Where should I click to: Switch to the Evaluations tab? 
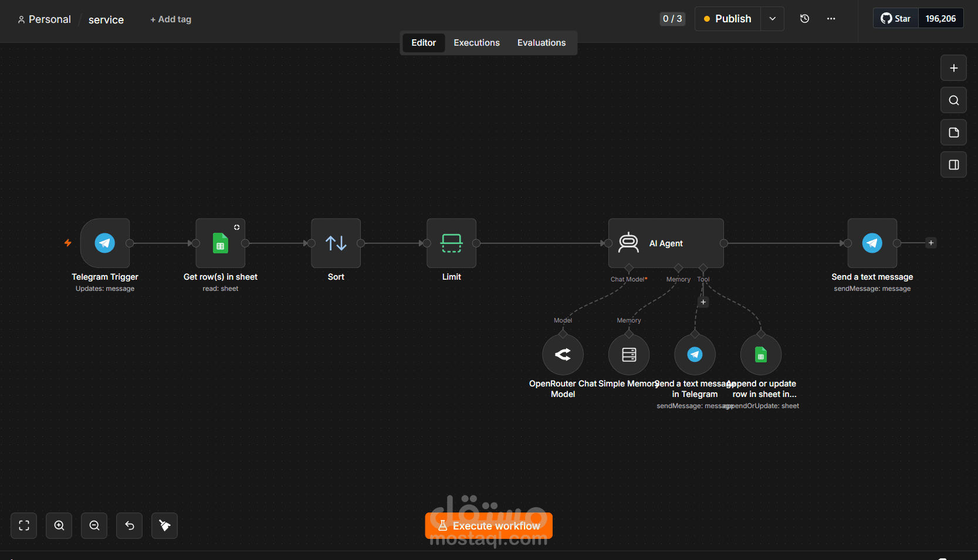pos(542,43)
